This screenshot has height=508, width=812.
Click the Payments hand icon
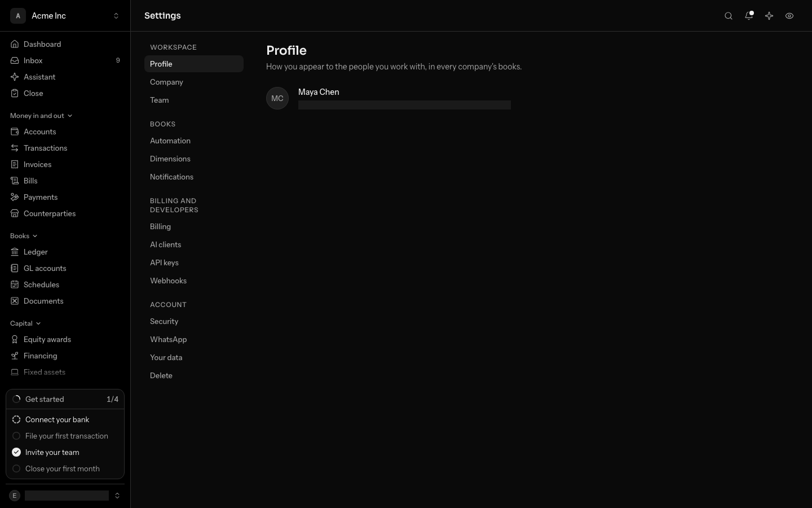(15, 197)
